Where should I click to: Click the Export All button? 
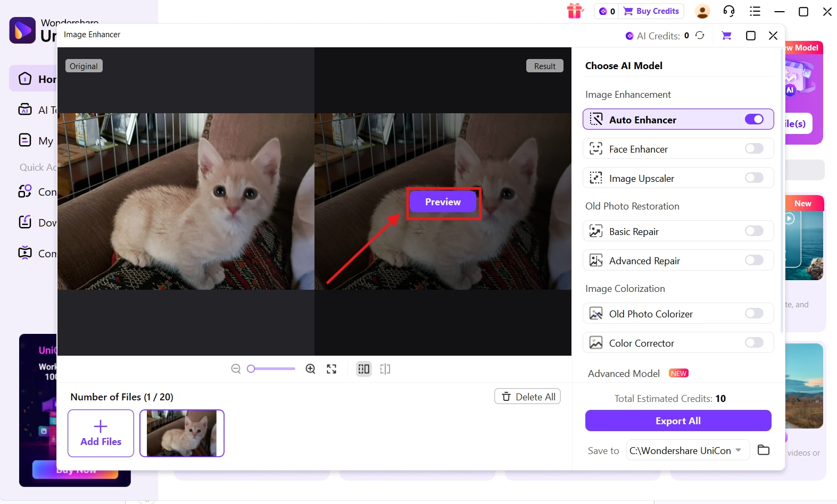[x=678, y=421]
